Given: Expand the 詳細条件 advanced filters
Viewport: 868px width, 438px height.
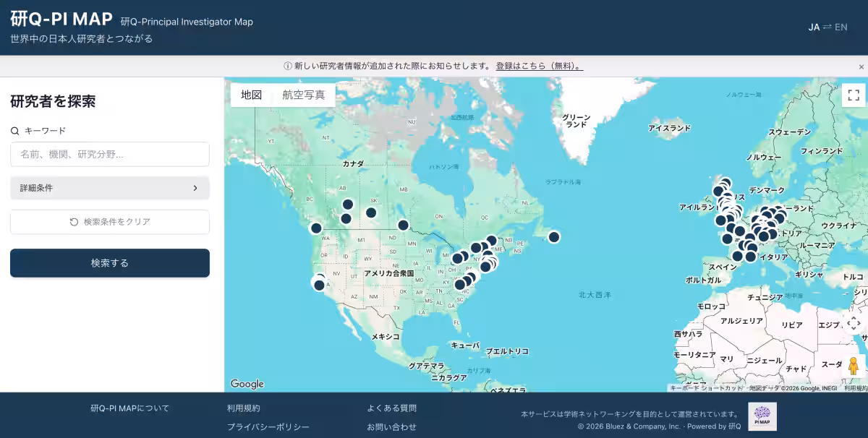Looking at the screenshot, I should 110,188.
